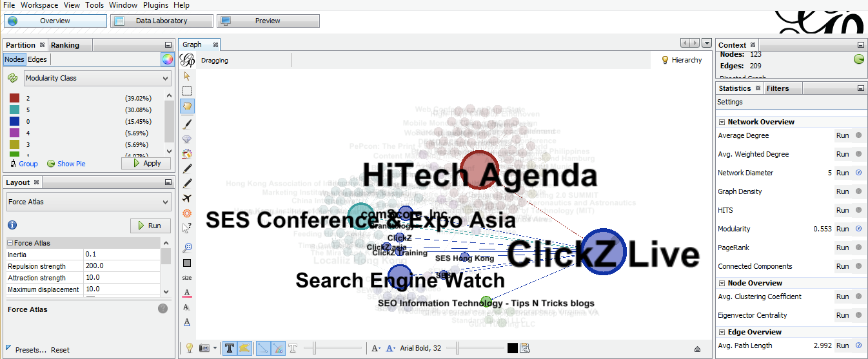Expand the bottom settings panel arrow

697,349
